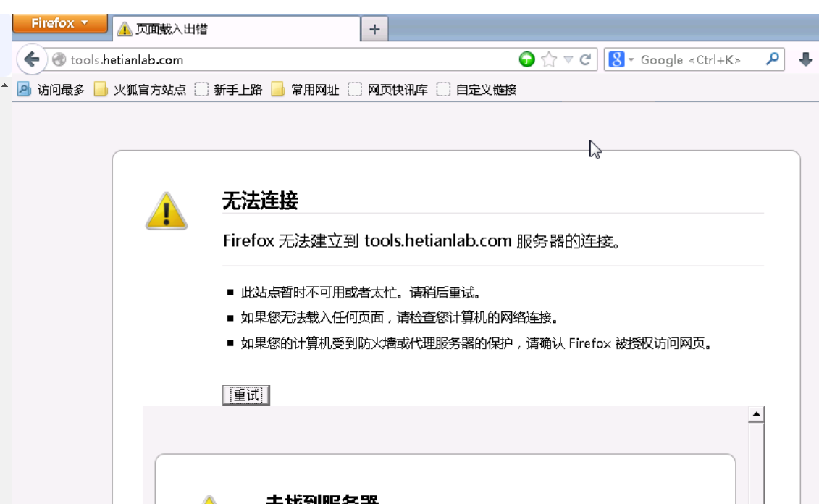
Task: Open the URL history dropdown arrow
Action: pyautogui.click(x=568, y=59)
